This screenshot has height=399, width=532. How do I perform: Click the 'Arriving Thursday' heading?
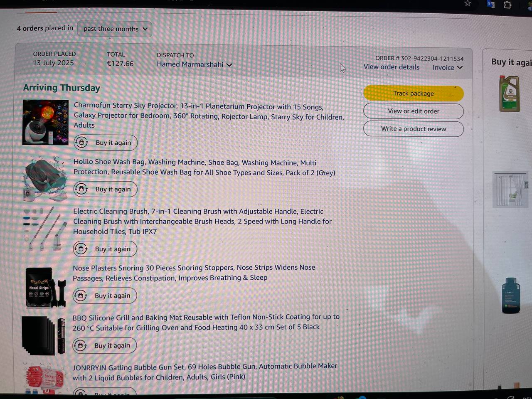click(x=62, y=88)
